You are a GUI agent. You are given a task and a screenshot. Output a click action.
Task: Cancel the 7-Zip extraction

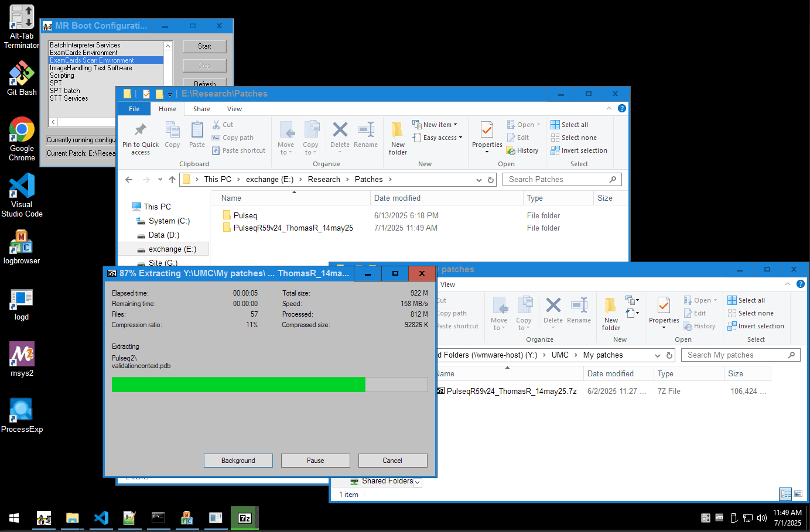(x=392, y=461)
